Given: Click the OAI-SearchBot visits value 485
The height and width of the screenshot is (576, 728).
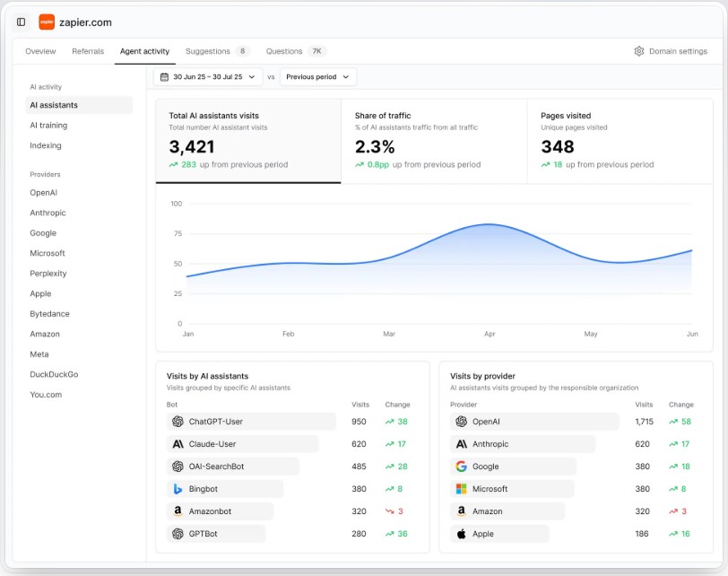Looking at the screenshot, I should (359, 467).
